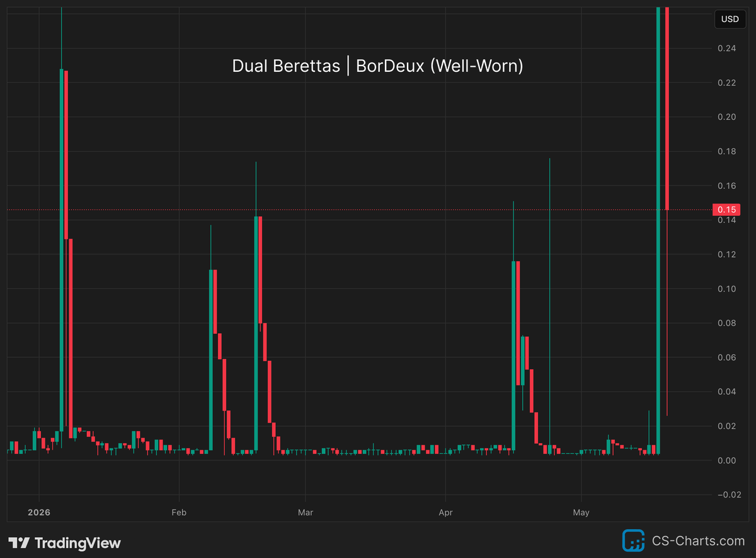Click the 0.02 price axis label
Image resolution: width=756 pixels, height=558 pixels.
click(726, 426)
